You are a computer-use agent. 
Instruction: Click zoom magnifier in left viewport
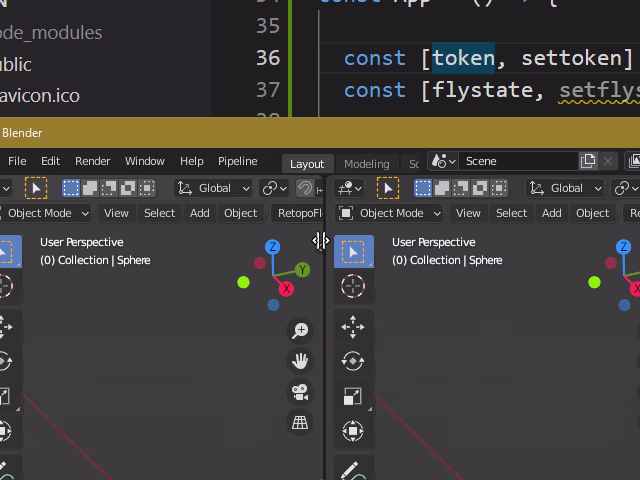[x=300, y=330]
